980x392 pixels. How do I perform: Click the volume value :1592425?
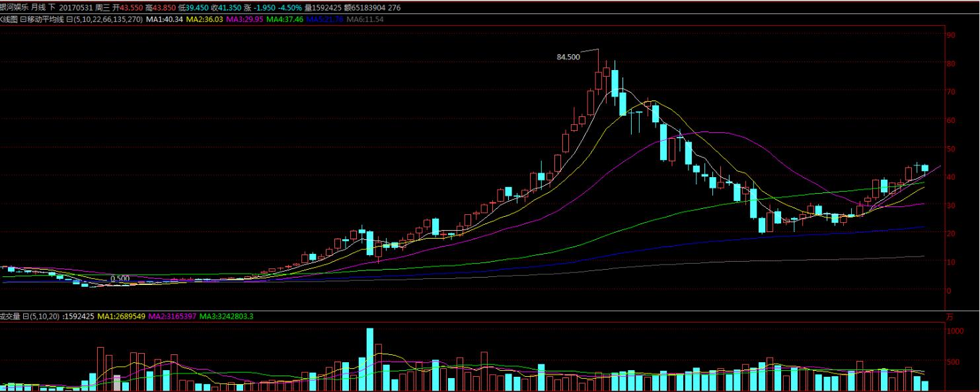[78, 317]
